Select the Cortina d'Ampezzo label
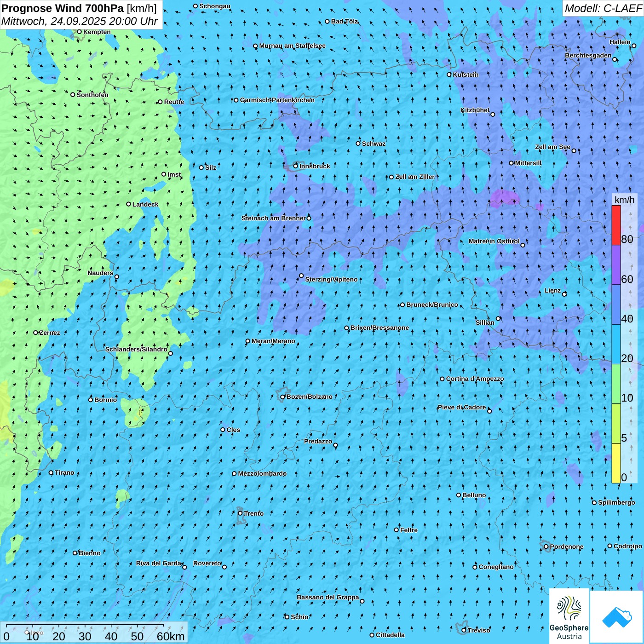 (475, 379)
